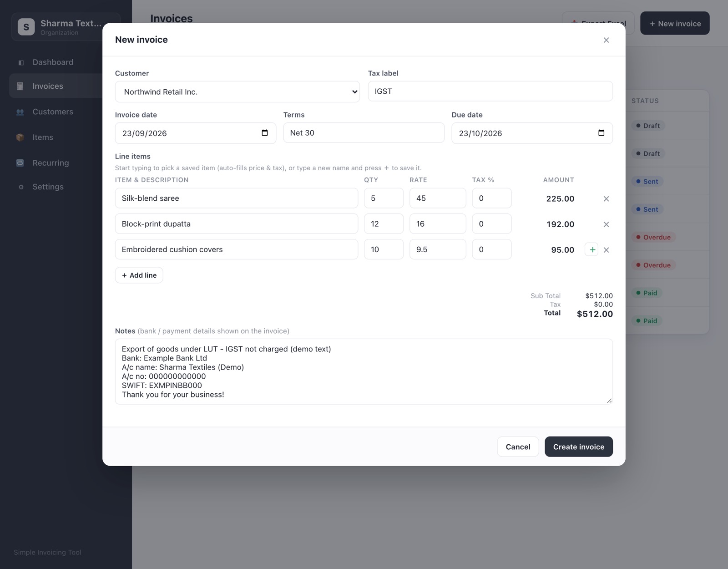This screenshot has width=728, height=569.
Task: Open the Due date calendar picker
Action: [601, 133]
